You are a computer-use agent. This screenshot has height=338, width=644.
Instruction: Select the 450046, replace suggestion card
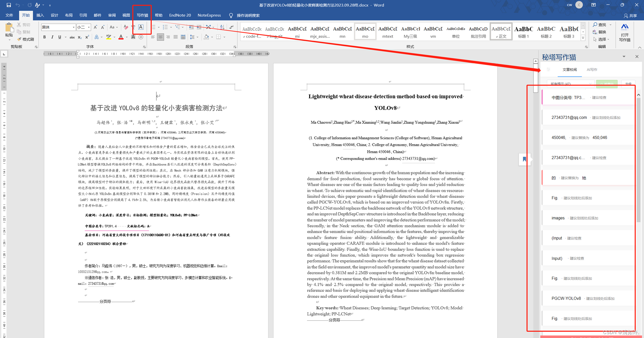[588, 138]
